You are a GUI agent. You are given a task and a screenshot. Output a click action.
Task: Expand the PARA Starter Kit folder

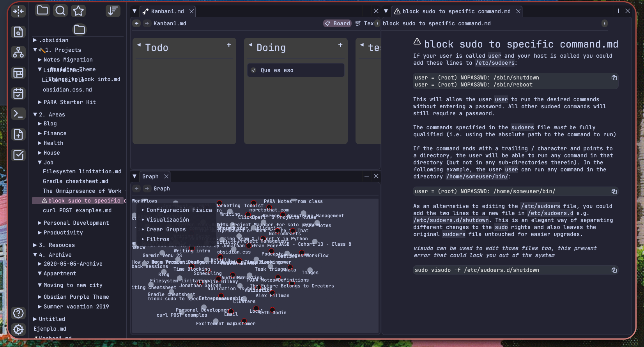(x=40, y=102)
